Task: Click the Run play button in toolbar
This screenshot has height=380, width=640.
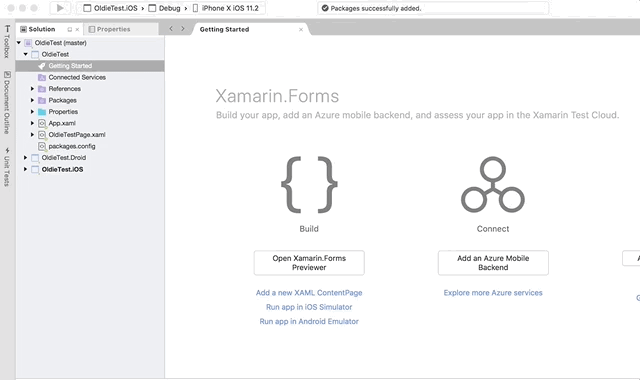Action: click(60, 8)
